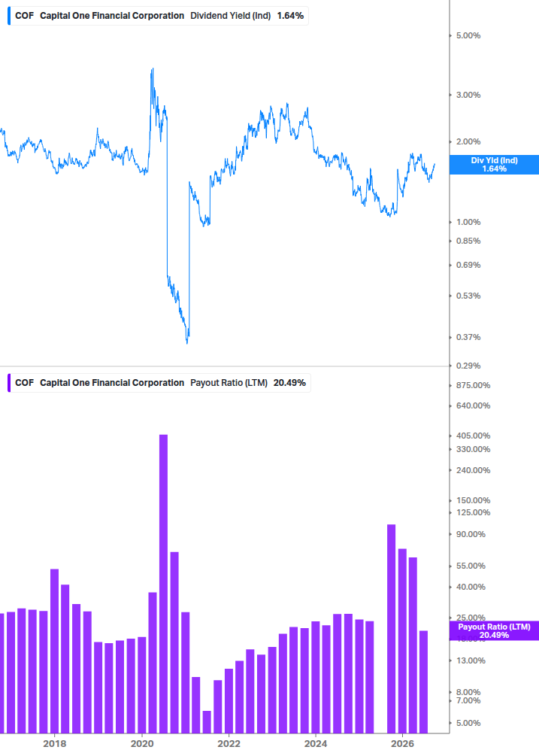
Task: Click the 40.00% tick on the payout ratio axis
Action: 471,587
